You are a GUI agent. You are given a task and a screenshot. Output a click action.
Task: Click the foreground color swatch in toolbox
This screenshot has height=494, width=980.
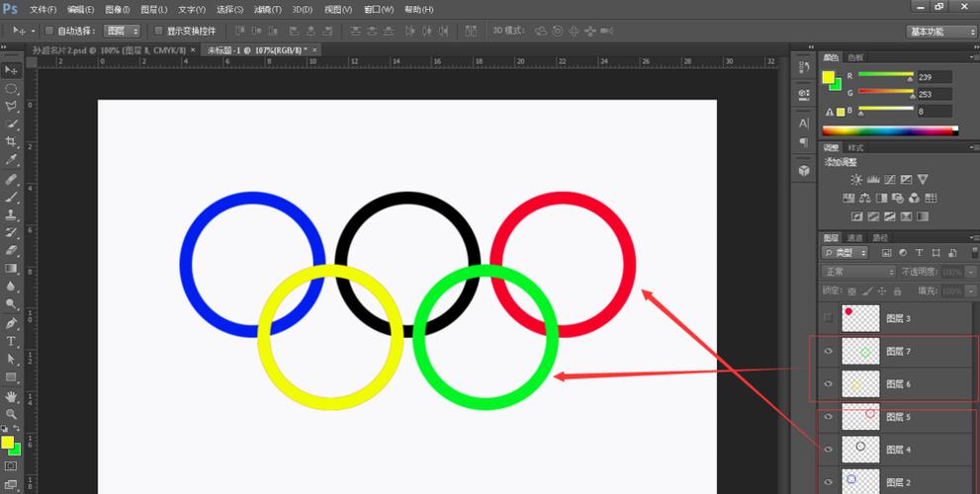coord(7,443)
